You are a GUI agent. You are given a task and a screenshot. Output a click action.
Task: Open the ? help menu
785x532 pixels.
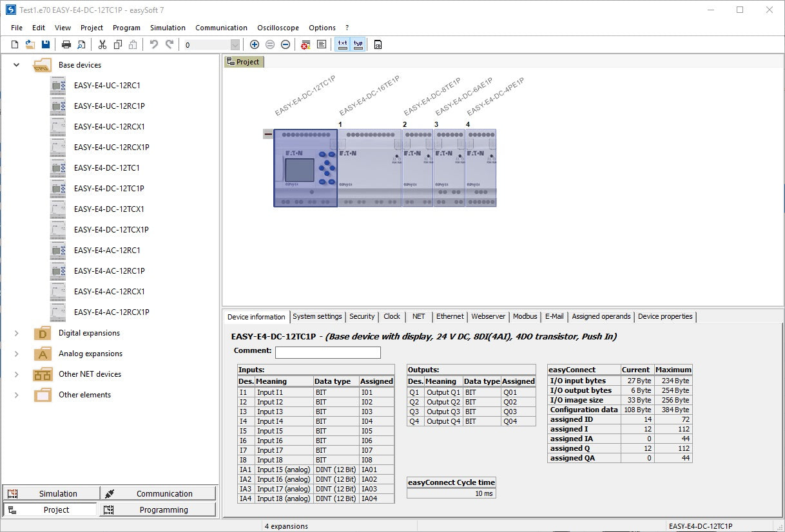point(347,28)
